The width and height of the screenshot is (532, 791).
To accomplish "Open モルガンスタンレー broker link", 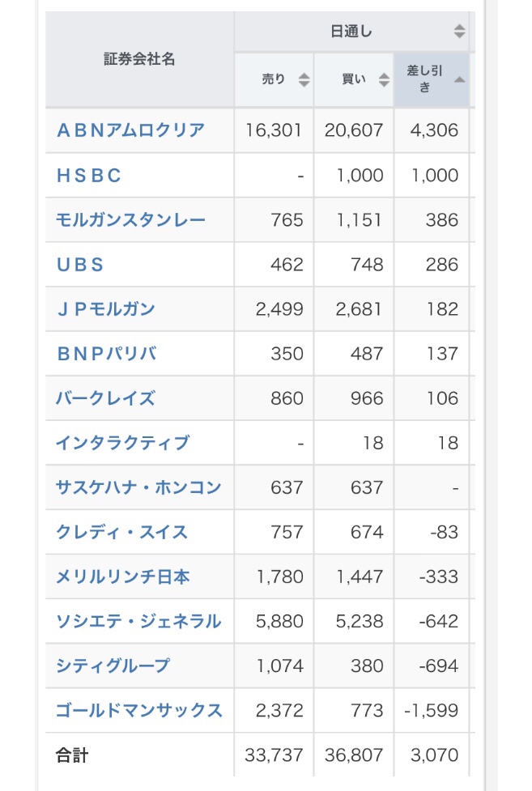I will coord(130,220).
